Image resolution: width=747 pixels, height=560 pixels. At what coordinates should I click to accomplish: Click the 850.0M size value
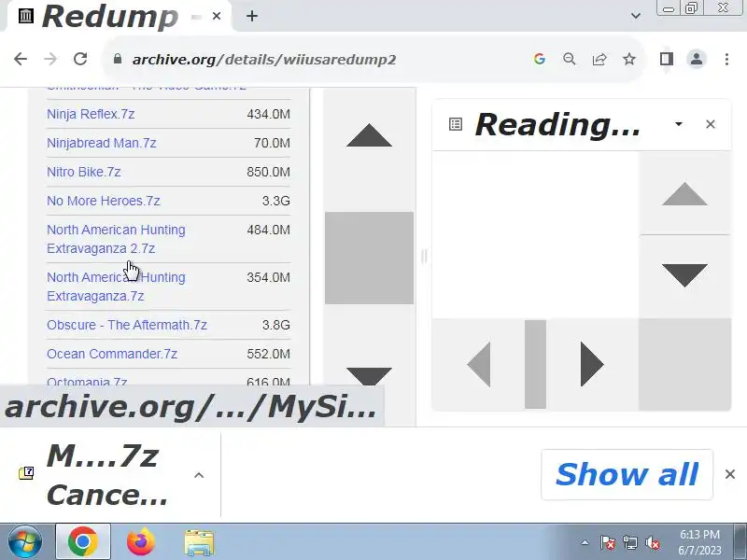point(268,172)
